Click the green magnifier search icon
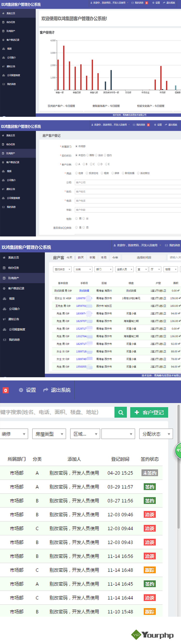This screenshot has height=644, width=181. point(120,412)
